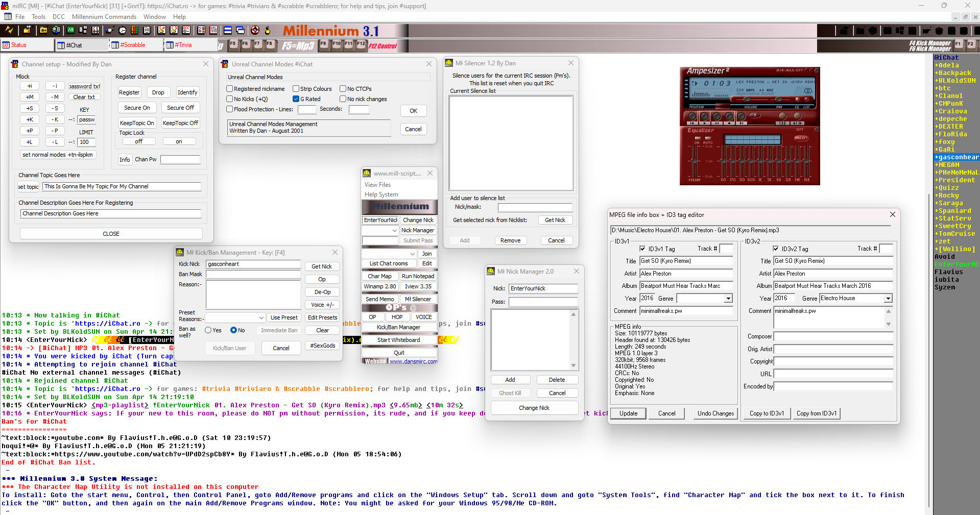Click Update in MPEG file info
The height and width of the screenshot is (515, 980).
click(x=628, y=413)
